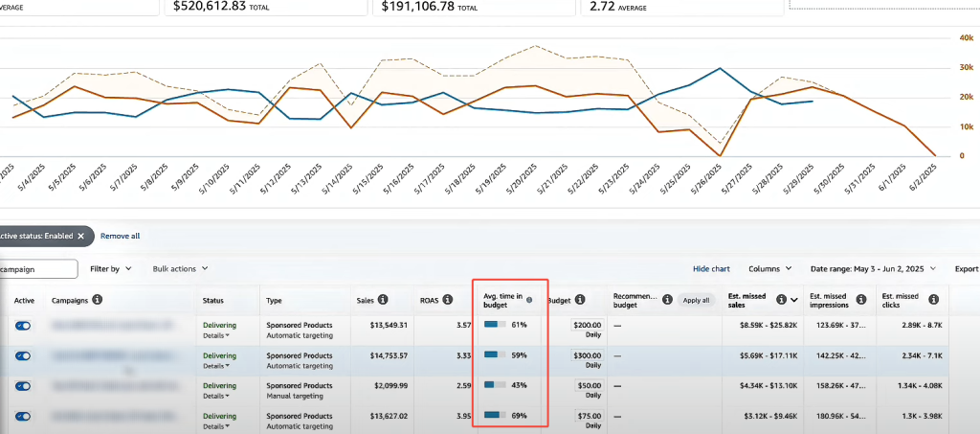Click the Budget column info icon
This screenshot has width=980, height=434.
tap(581, 300)
